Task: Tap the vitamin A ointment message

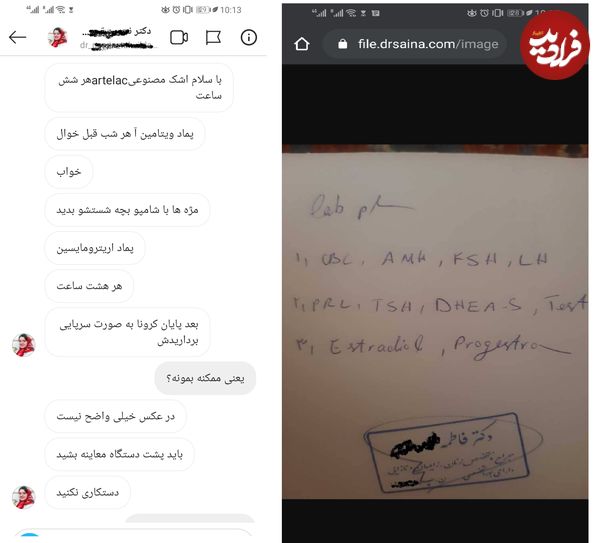Action: coord(125,134)
